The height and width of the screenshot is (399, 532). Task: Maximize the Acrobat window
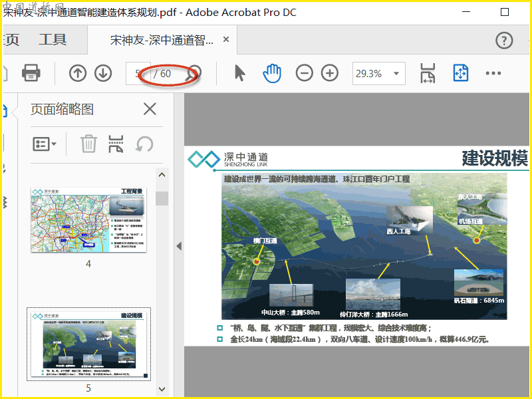505,12
